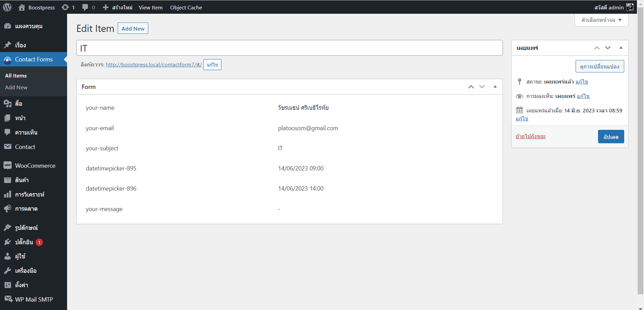Click the WordPress logo icon
Screen dimensions: 644x310
coord(7,7)
